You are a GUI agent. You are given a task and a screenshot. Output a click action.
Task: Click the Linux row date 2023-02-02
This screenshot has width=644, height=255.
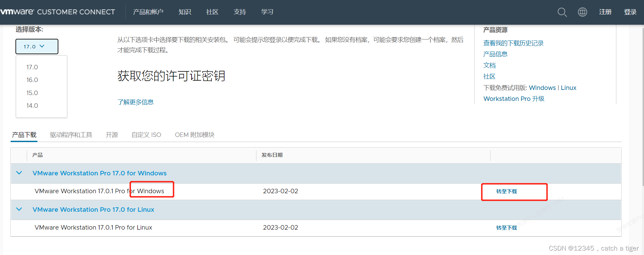click(x=280, y=228)
